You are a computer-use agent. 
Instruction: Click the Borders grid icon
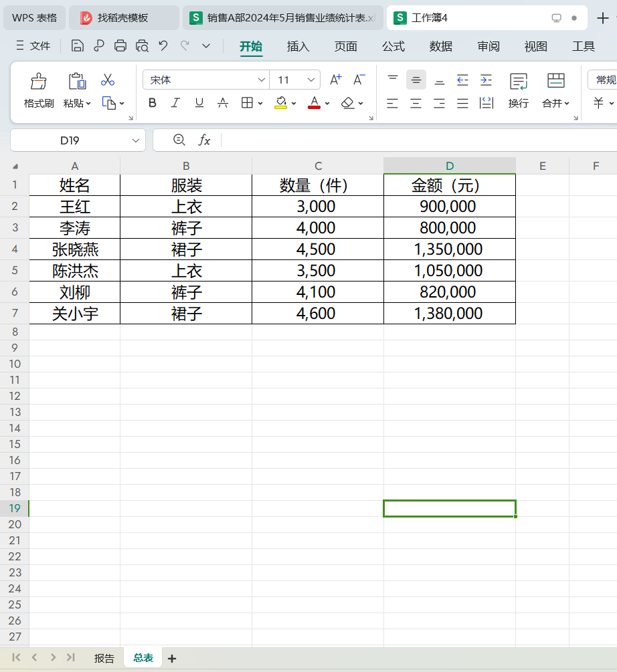247,103
